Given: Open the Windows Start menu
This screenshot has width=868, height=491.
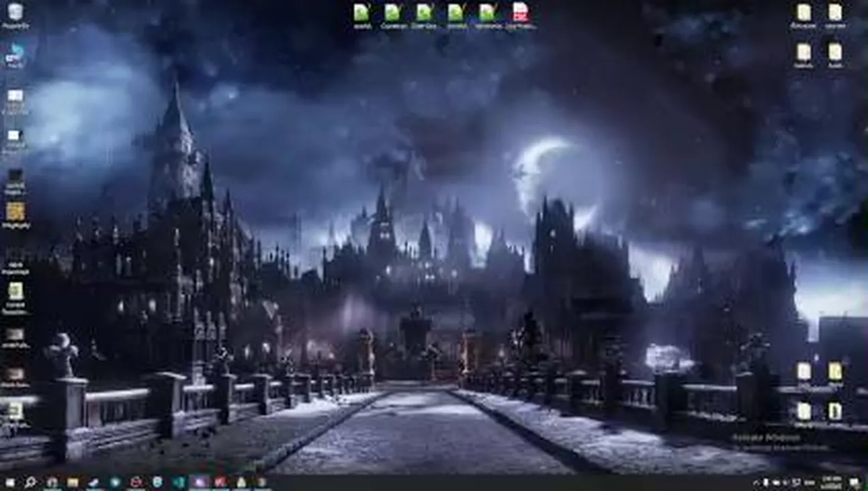Looking at the screenshot, I should pos(10,482).
